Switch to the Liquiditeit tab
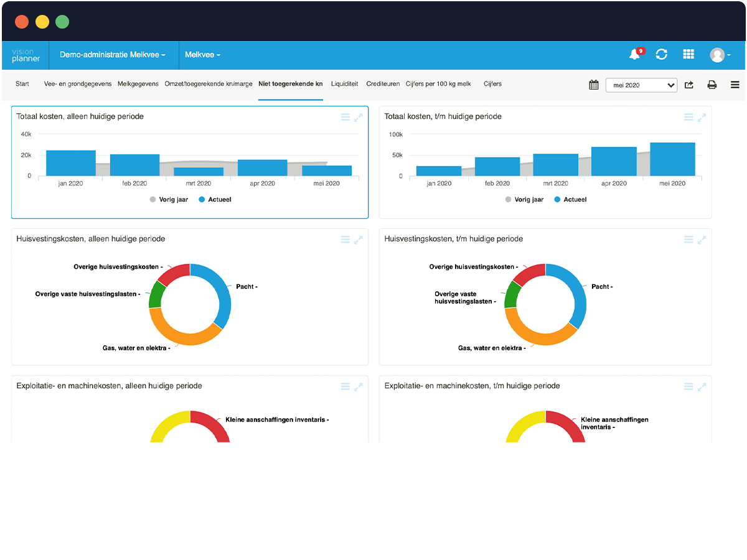 (345, 84)
